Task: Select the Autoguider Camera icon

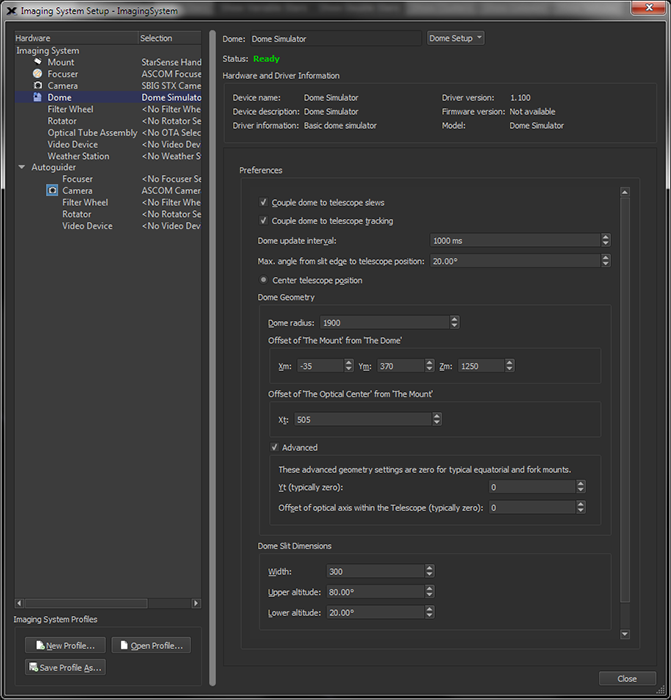Action: (52, 190)
